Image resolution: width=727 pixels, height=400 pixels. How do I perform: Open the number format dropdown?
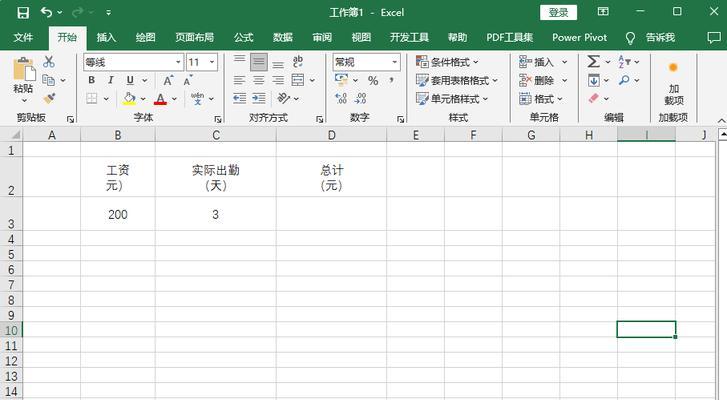click(395, 62)
